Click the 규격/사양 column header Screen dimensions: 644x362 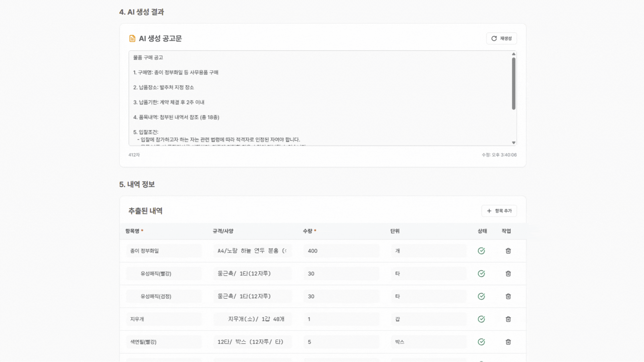pyautogui.click(x=223, y=231)
